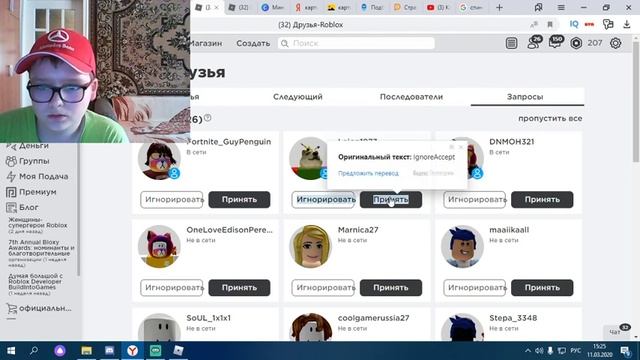This screenshot has width=640, height=360.
Task: Open the browser hamburger menu
Action: (561, 7)
